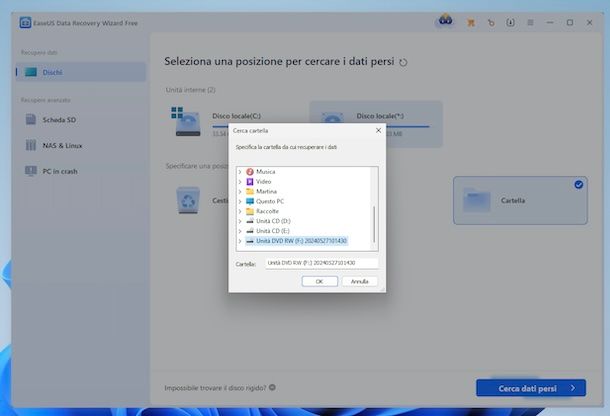
Task: Click the Questo PC computer icon
Action: pyautogui.click(x=250, y=201)
